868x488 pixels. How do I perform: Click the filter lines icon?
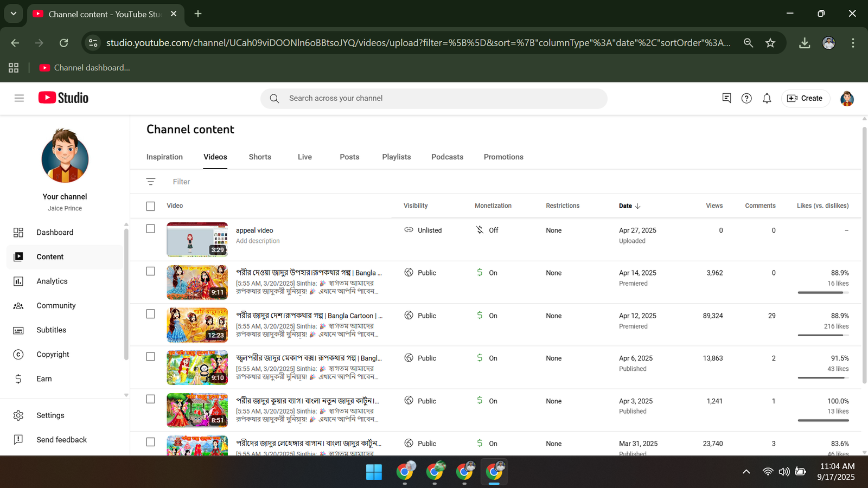point(151,182)
